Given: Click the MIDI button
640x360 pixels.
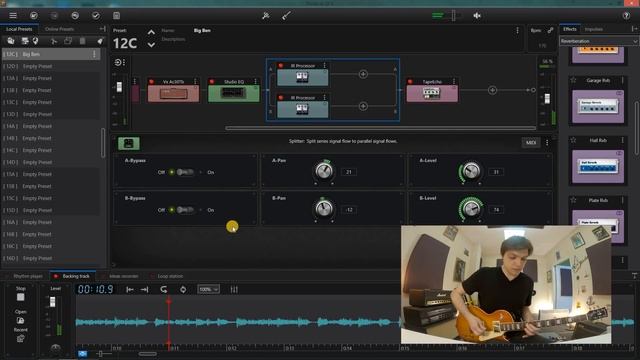Looking at the screenshot, I should pyautogui.click(x=531, y=142).
